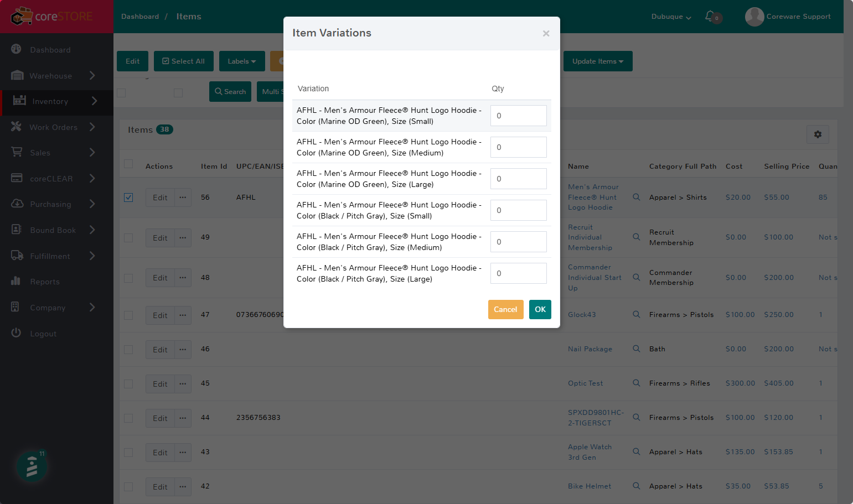The height and width of the screenshot is (504, 853).
Task: Click the Purchasing cloud icon
Action: [17, 204]
